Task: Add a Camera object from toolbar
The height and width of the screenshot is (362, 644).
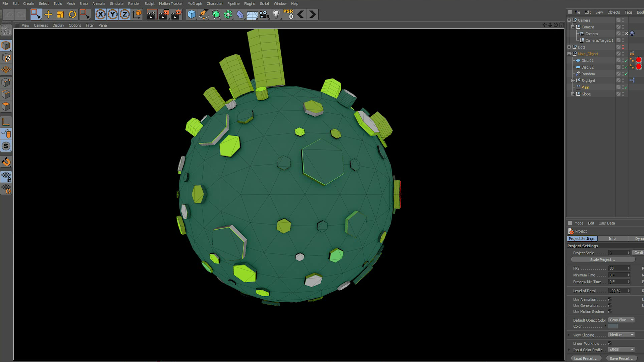Action: 264,14
